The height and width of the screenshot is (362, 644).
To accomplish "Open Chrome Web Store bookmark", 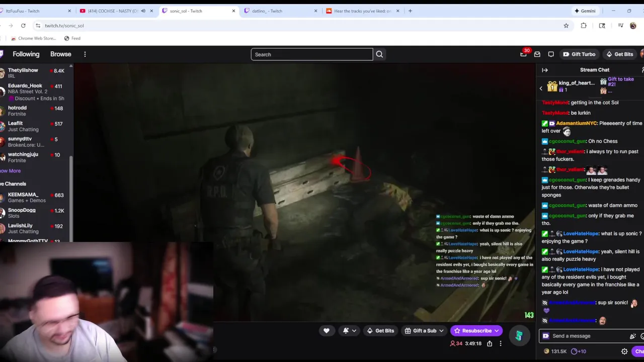I will 33,38.
